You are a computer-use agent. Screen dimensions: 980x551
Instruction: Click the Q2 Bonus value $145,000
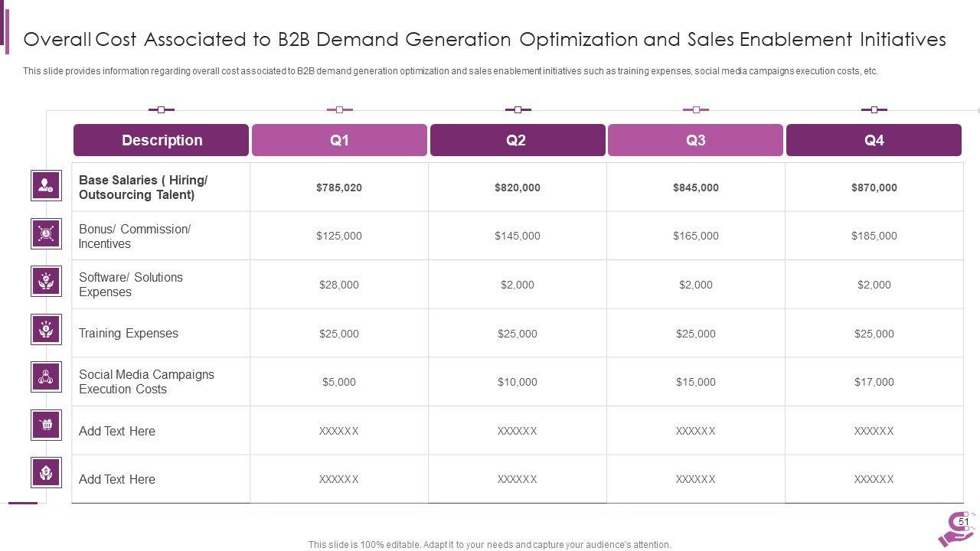coord(517,236)
